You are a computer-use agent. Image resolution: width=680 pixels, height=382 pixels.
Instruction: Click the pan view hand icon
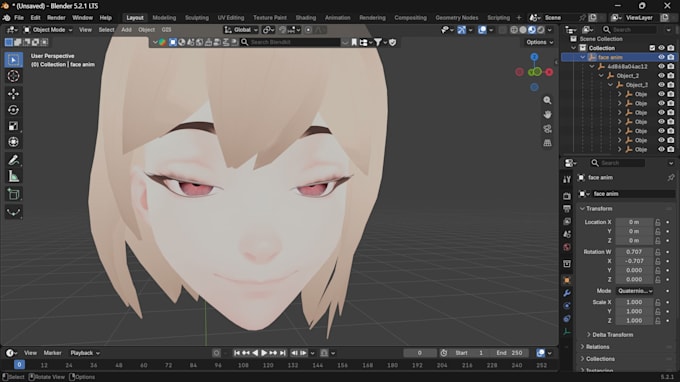[x=547, y=114]
